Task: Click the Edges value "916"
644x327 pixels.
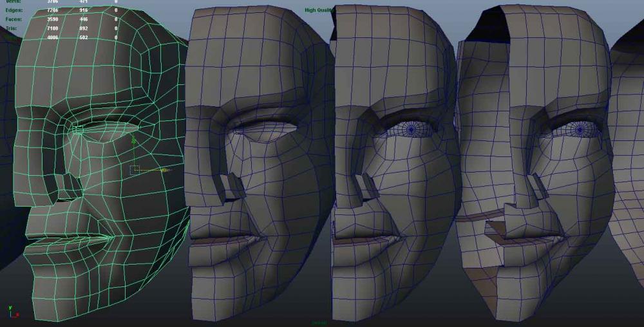Action: click(83, 10)
